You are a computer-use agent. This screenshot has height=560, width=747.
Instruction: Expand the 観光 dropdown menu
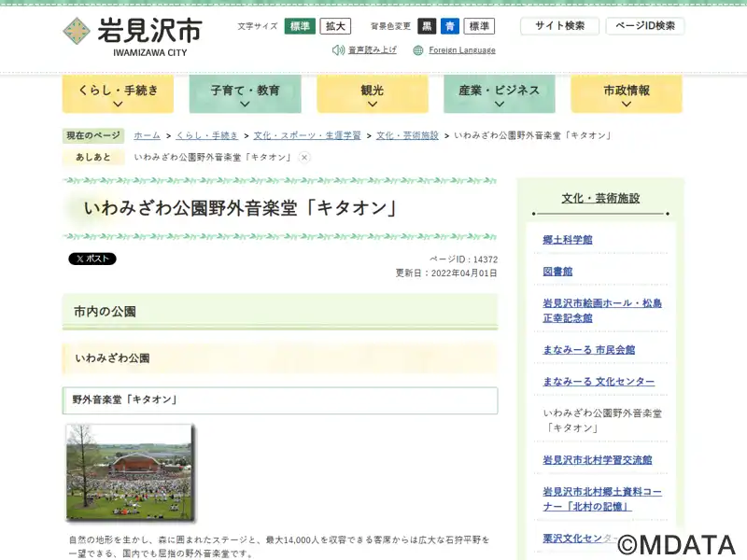tap(372, 94)
